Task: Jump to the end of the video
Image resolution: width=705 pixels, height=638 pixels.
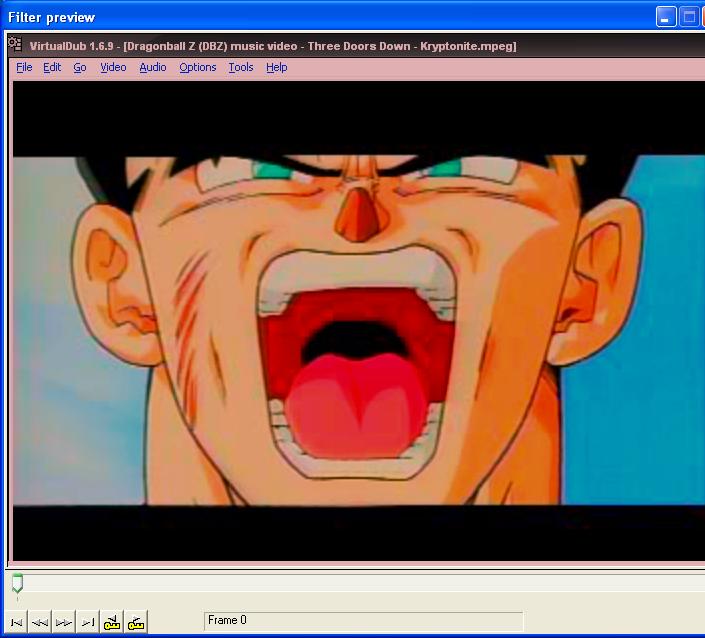Action: tap(88, 622)
